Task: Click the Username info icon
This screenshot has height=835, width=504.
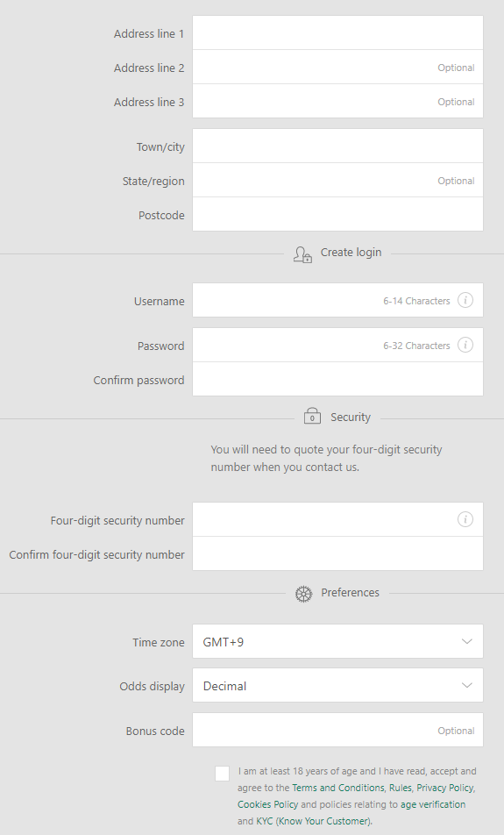Action: (465, 300)
